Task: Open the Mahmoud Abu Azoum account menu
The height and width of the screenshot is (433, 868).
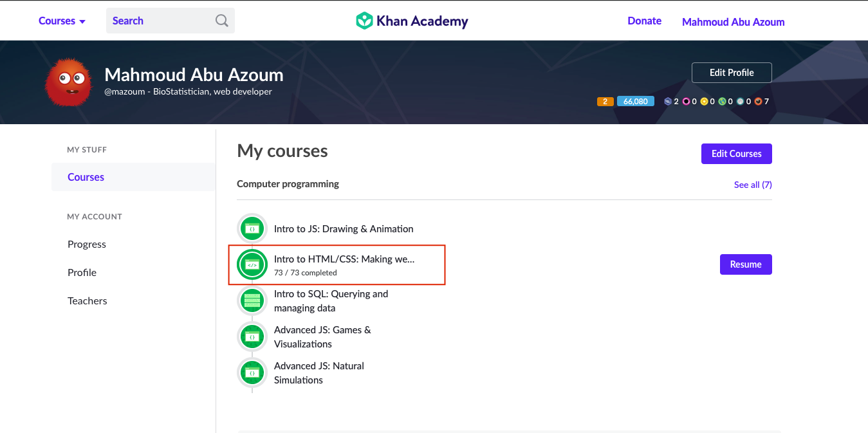Action: [x=733, y=22]
